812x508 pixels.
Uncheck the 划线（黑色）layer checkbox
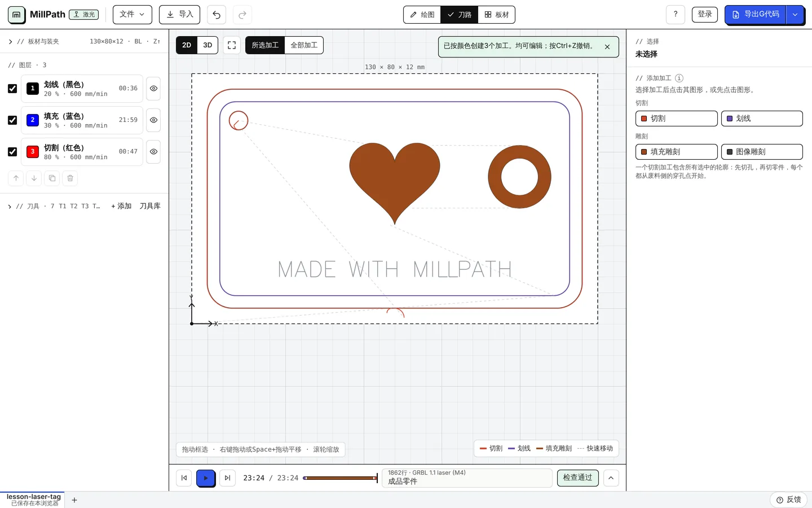point(12,89)
